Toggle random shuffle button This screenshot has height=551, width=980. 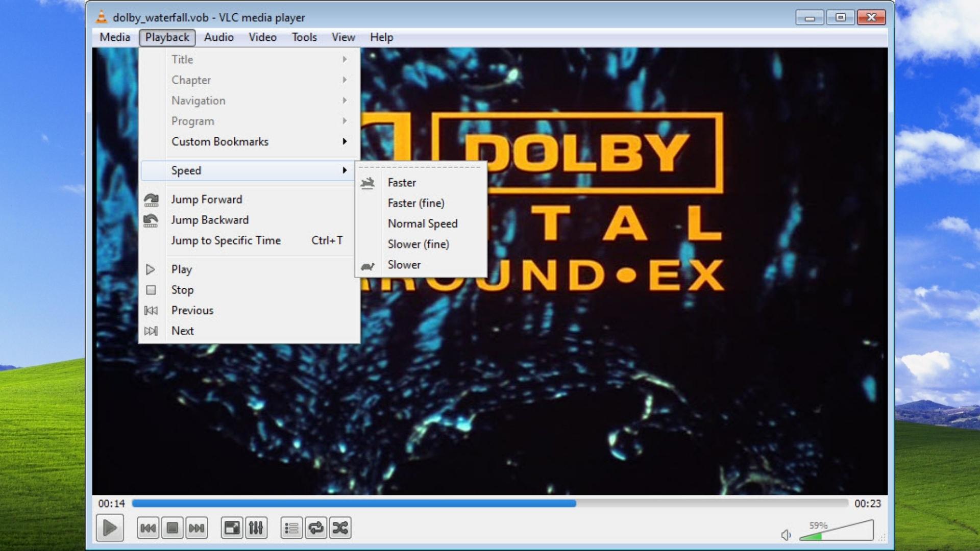pyautogui.click(x=340, y=528)
